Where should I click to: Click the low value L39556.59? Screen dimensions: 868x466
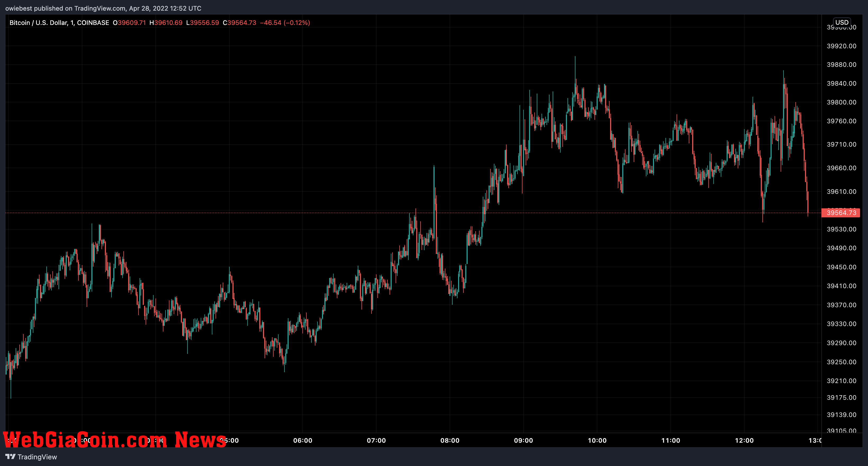click(203, 23)
